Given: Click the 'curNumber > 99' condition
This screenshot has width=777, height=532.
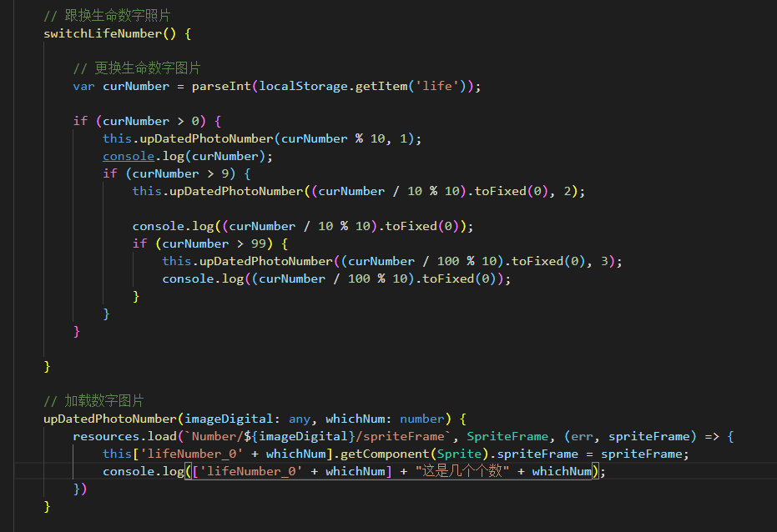Looking at the screenshot, I should (x=214, y=244).
